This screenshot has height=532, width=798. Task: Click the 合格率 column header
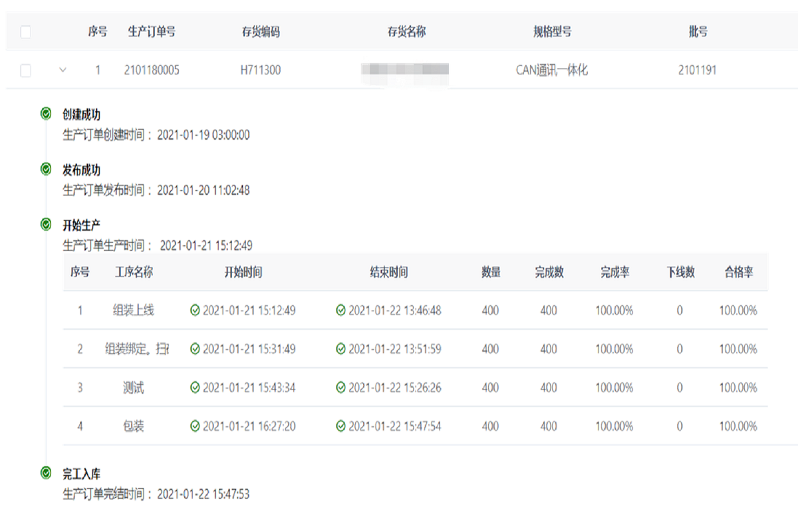(738, 272)
